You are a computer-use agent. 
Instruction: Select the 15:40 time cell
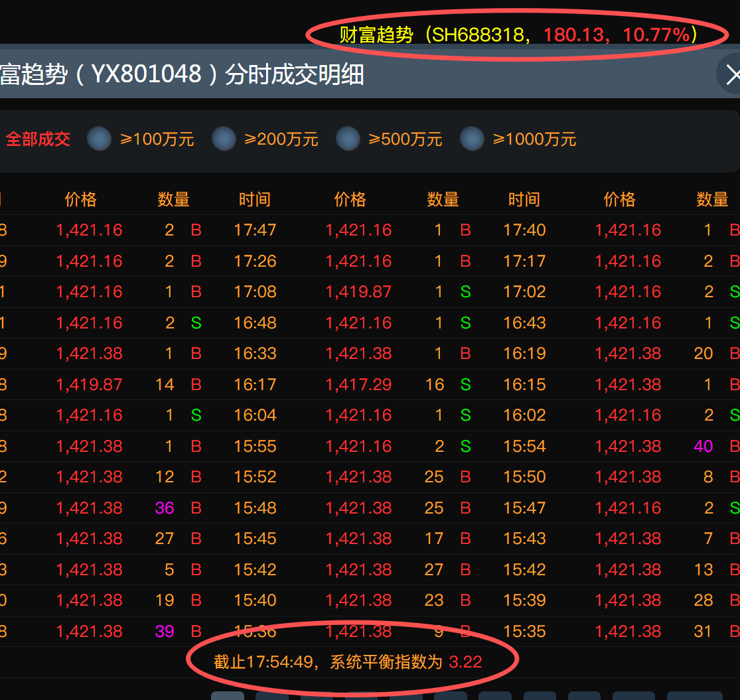tap(256, 600)
